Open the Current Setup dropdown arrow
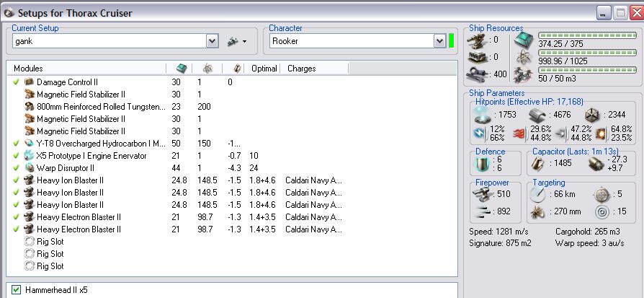 tap(213, 41)
